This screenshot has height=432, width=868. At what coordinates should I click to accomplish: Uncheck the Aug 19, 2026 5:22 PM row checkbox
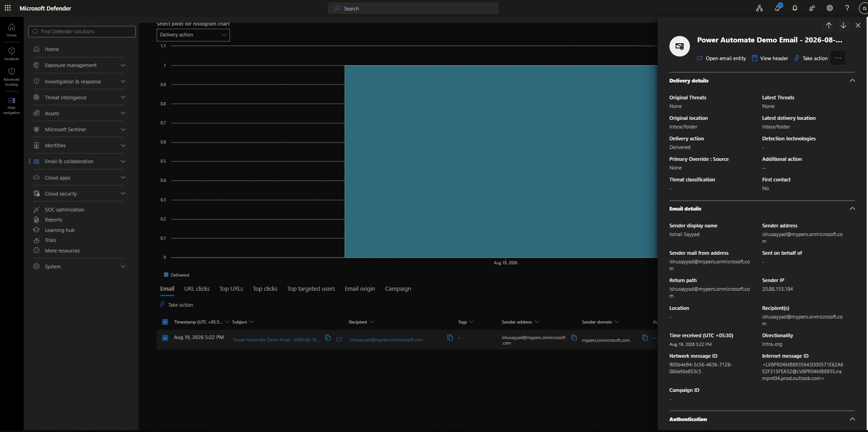165,338
